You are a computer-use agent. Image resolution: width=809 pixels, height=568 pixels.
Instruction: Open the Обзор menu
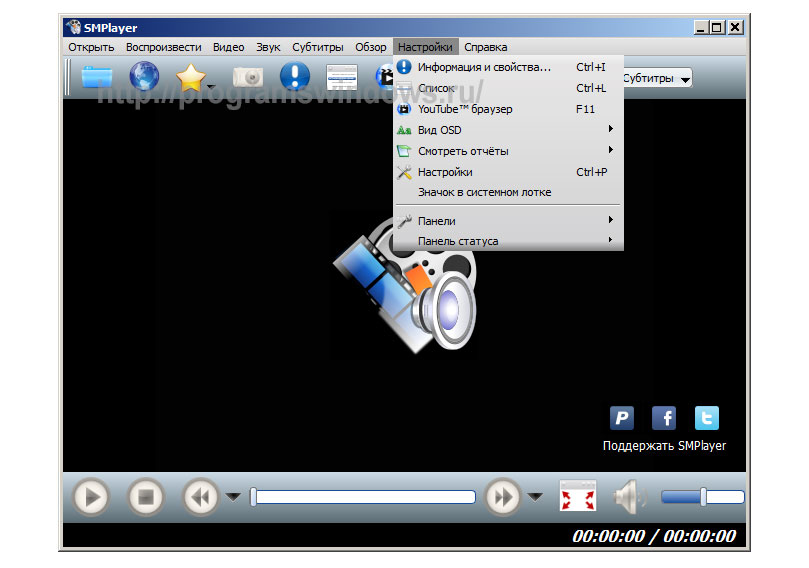tap(370, 47)
